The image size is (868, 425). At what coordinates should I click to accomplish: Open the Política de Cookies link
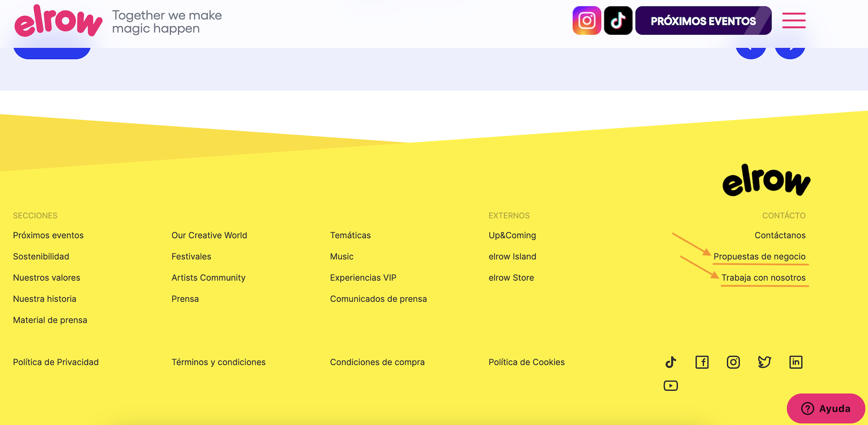527,362
